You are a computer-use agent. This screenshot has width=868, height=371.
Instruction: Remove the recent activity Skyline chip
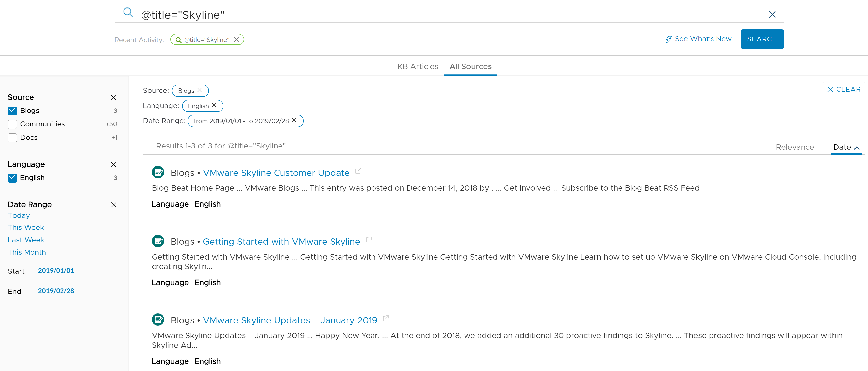236,39
